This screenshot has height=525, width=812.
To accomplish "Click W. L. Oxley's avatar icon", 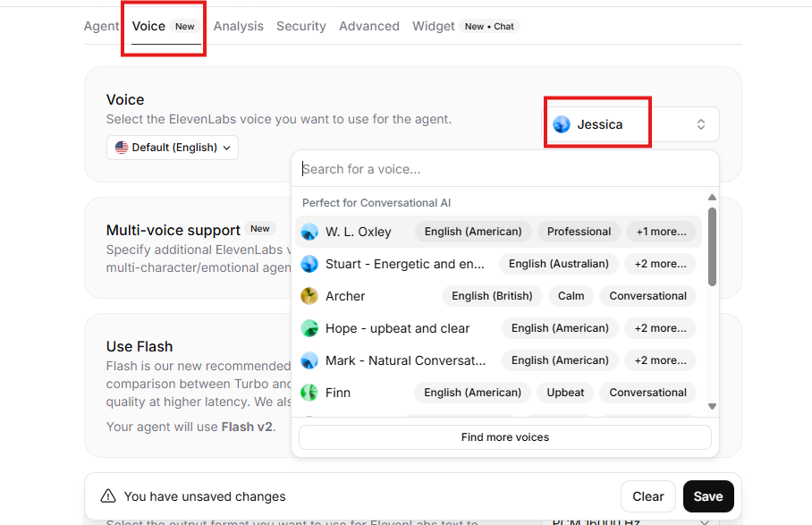I will click(x=309, y=232).
